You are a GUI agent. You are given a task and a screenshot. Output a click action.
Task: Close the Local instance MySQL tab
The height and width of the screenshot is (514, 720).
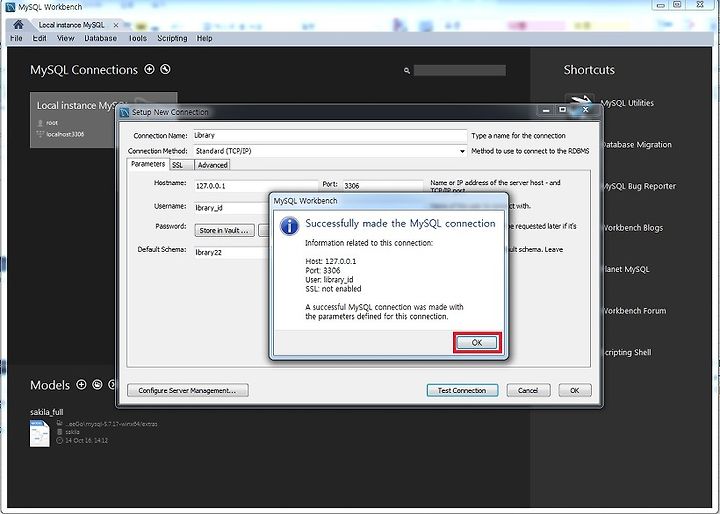coord(116,25)
